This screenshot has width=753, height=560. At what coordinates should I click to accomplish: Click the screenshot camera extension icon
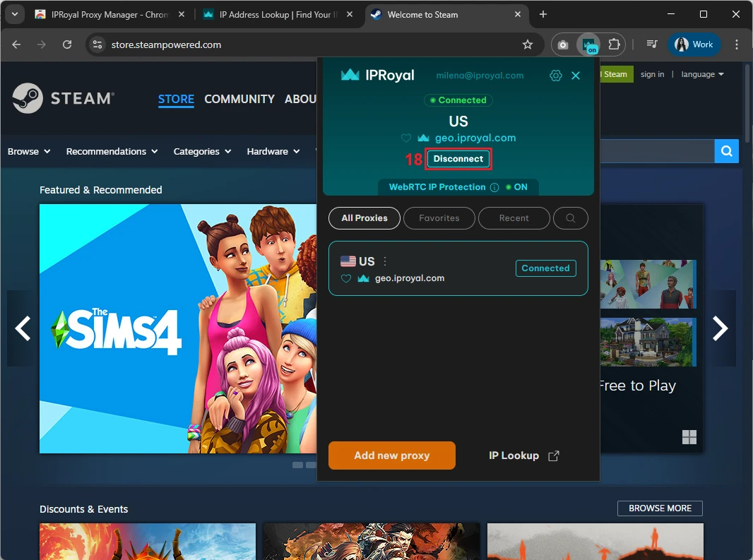click(x=563, y=44)
